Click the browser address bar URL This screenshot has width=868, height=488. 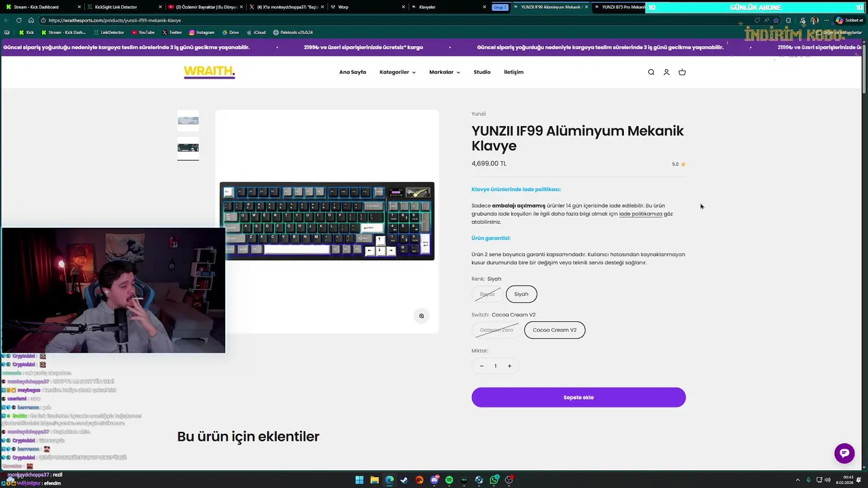coord(115,20)
